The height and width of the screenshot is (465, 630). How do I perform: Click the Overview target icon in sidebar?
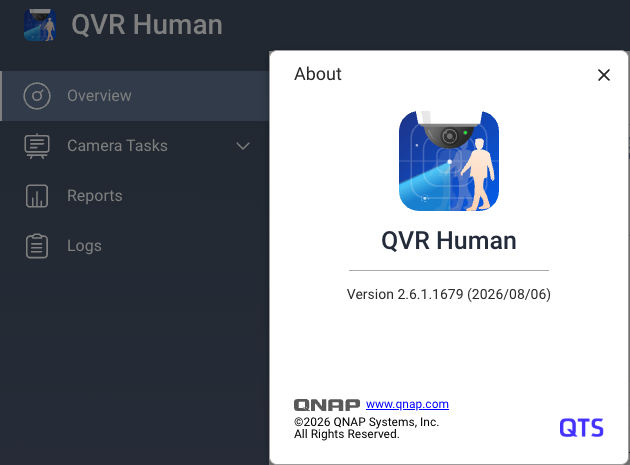[x=37, y=96]
